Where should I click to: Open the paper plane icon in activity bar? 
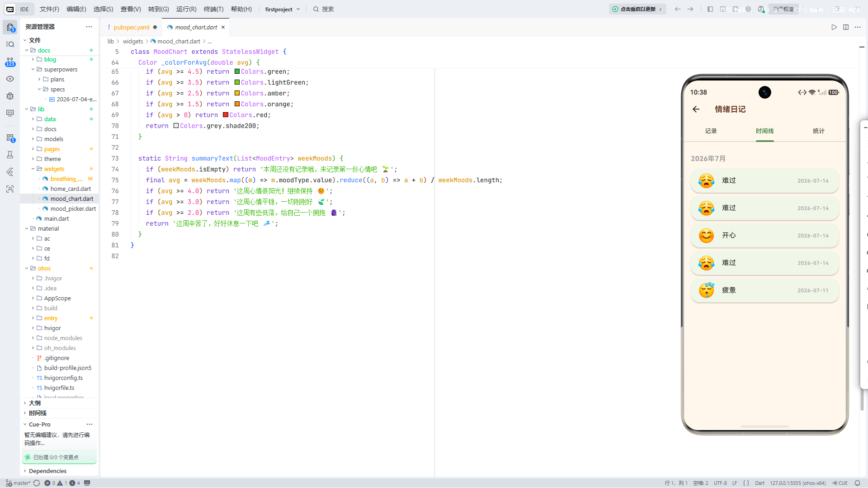tap(10, 172)
